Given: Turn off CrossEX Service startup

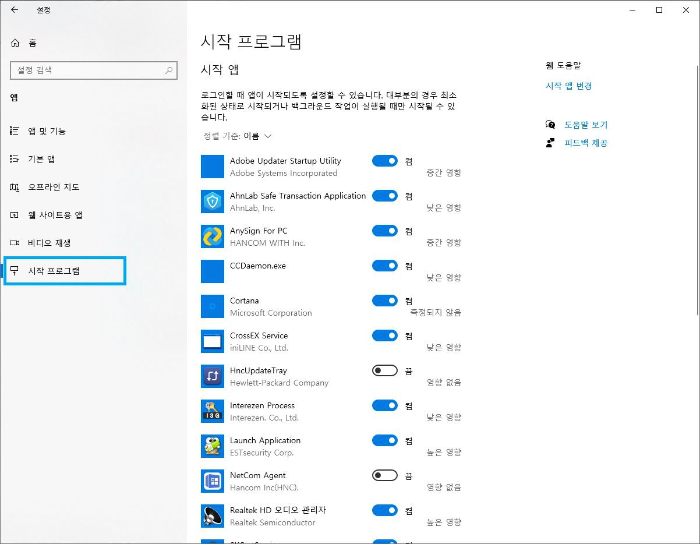Looking at the screenshot, I should [385, 336].
